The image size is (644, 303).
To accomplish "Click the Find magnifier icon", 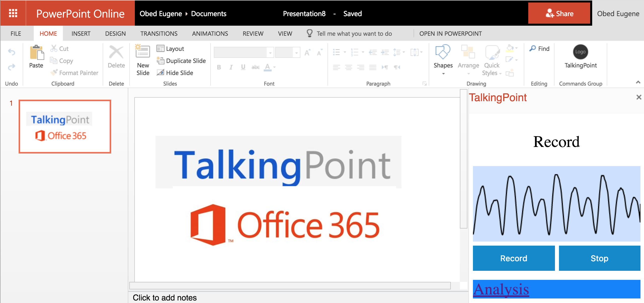I will click(533, 48).
